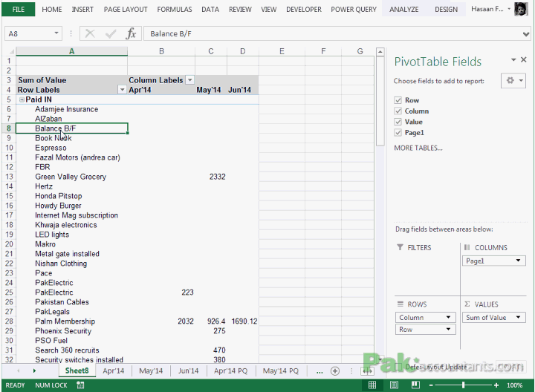
Task: Switch to the Jun'14 sheet tab
Action: click(188, 371)
